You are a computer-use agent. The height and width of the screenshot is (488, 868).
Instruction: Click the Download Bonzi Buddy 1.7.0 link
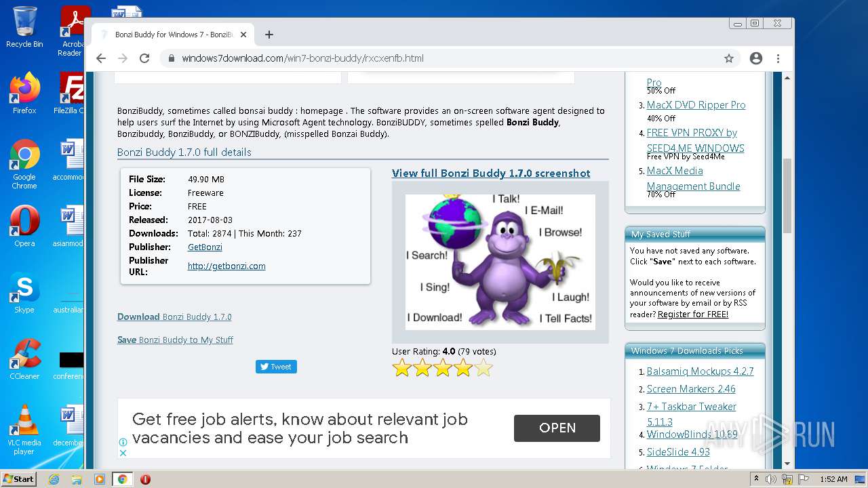(174, 317)
